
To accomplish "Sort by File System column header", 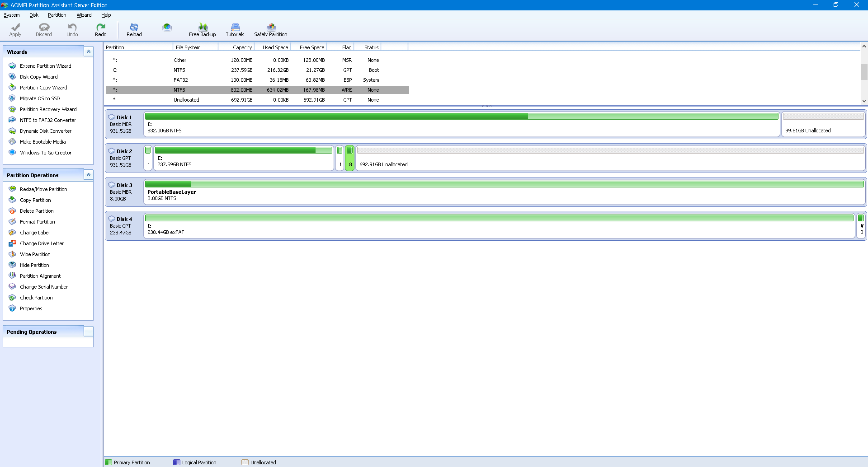I will (196, 47).
